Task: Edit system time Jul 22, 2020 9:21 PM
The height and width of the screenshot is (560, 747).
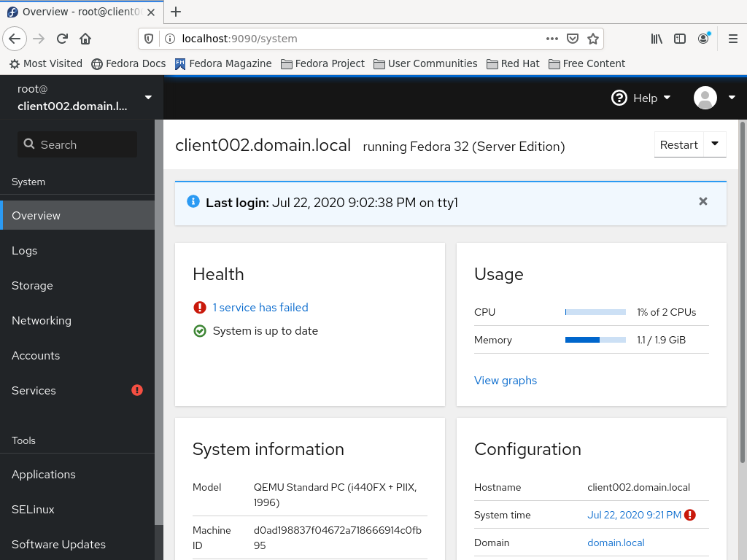Action: coord(634,515)
